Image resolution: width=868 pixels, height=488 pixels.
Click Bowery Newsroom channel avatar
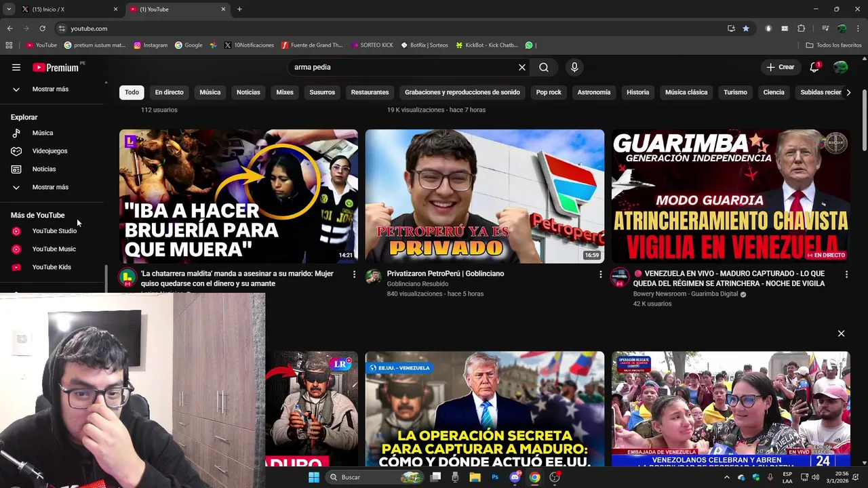pyautogui.click(x=620, y=277)
